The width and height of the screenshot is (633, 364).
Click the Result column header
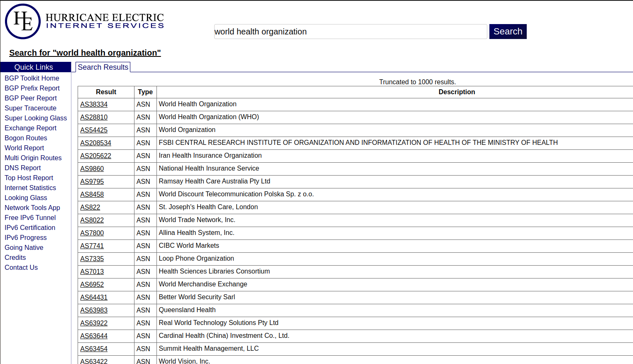pyautogui.click(x=106, y=92)
